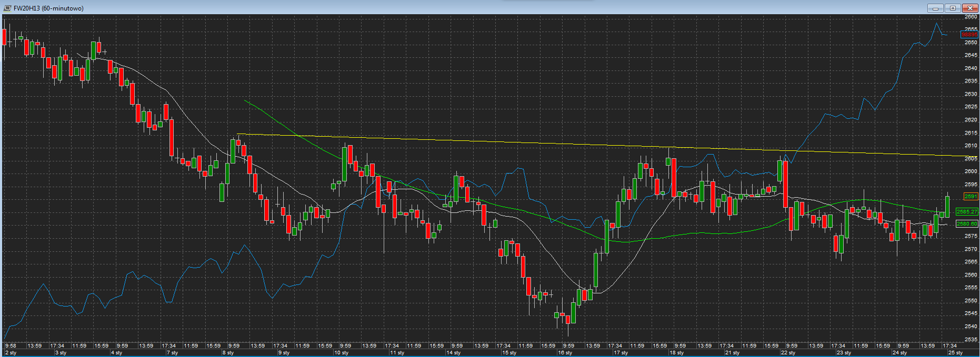Select the red 98895 value label

(x=969, y=35)
